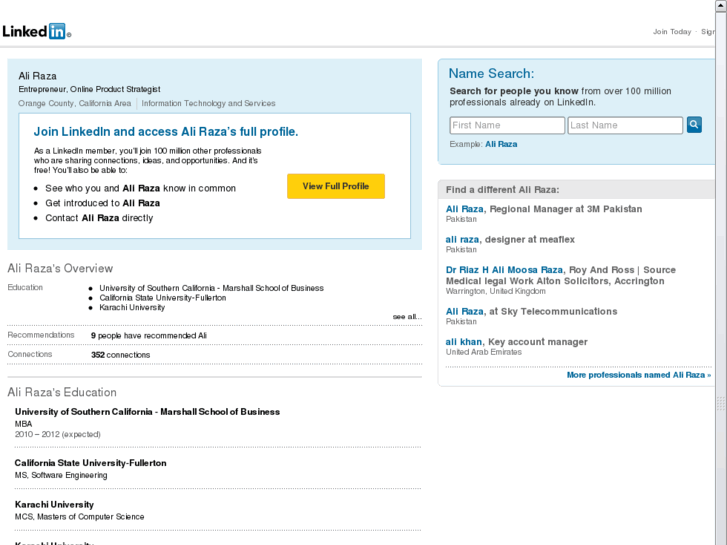Click University of Southern California education heading

click(x=147, y=412)
